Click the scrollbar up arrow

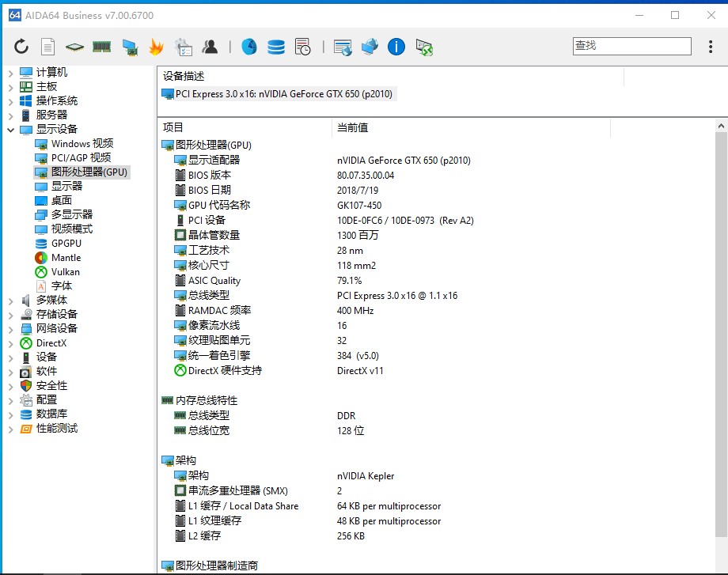coord(721,126)
